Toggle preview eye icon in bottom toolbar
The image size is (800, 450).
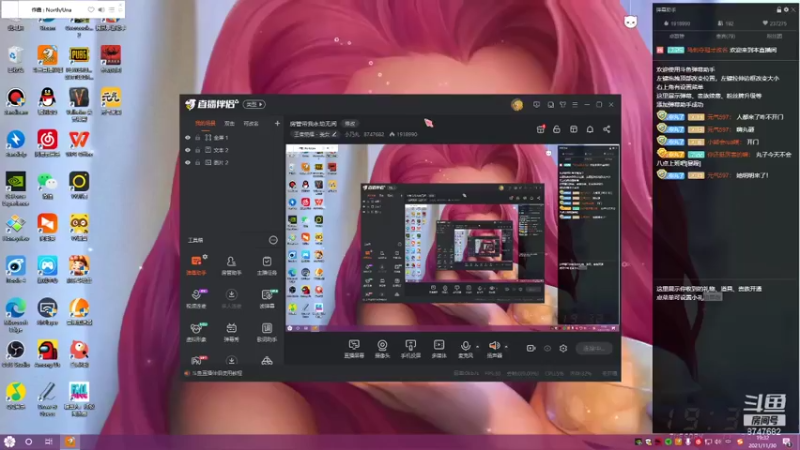[547, 348]
